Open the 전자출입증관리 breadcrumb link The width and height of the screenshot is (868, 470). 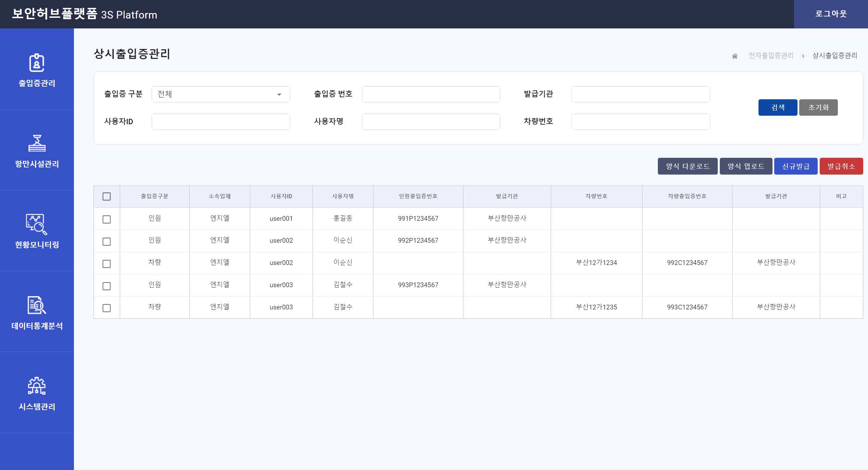coord(771,55)
